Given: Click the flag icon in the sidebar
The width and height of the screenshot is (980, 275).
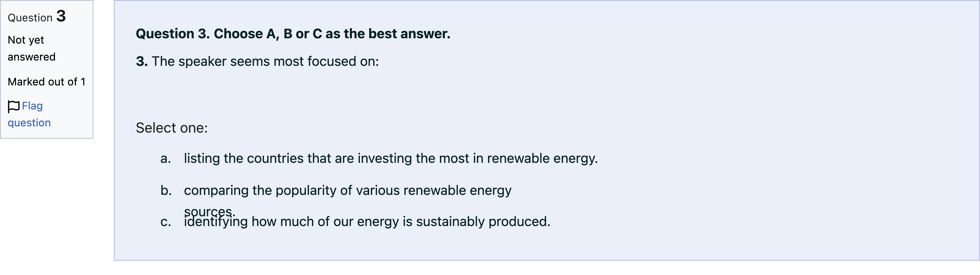Looking at the screenshot, I should point(14,107).
